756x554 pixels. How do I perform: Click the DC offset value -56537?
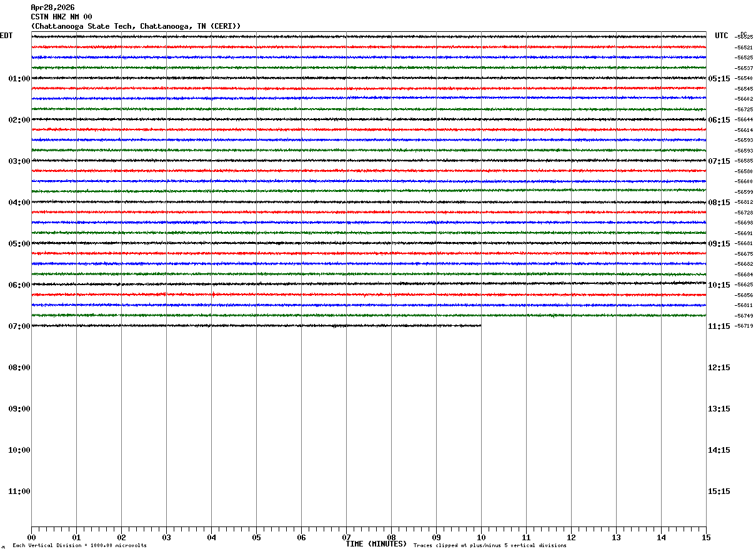pyautogui.click(x=744, y=68)
